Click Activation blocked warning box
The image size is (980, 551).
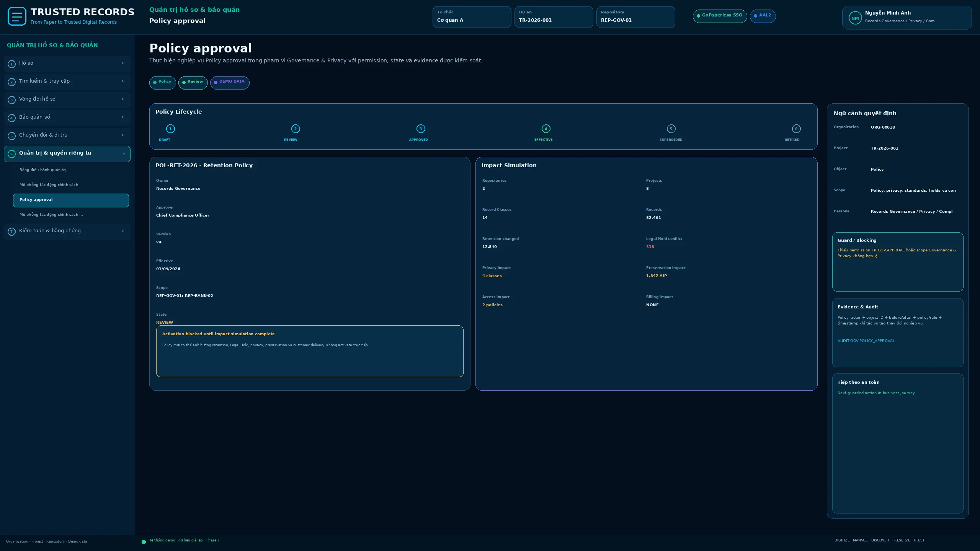(x=310, y=351)
